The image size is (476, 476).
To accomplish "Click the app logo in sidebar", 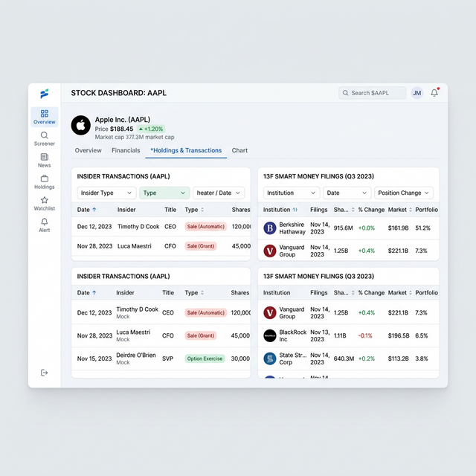I will pyautogui.click(x=45, y=94).
